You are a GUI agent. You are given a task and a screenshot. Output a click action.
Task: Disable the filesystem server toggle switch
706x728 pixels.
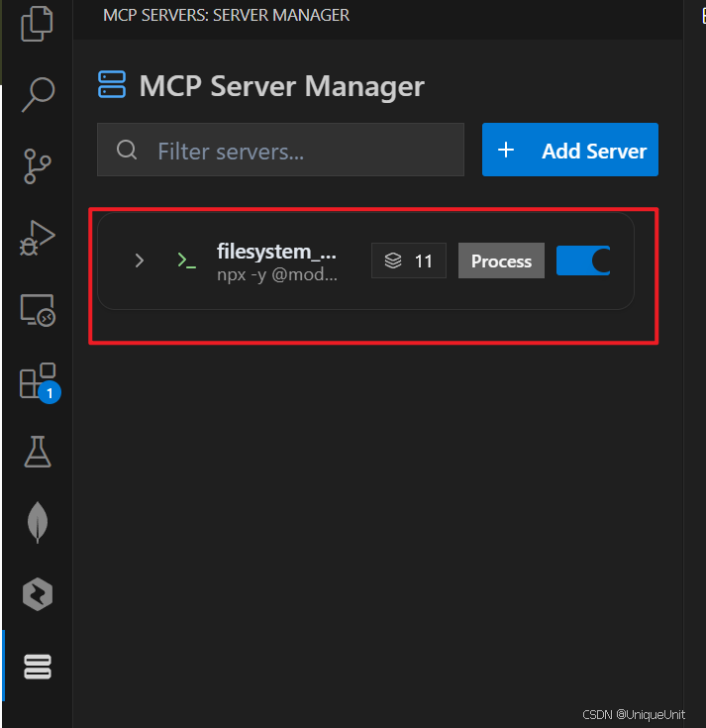pyautogui.click(x=583, y=260)
